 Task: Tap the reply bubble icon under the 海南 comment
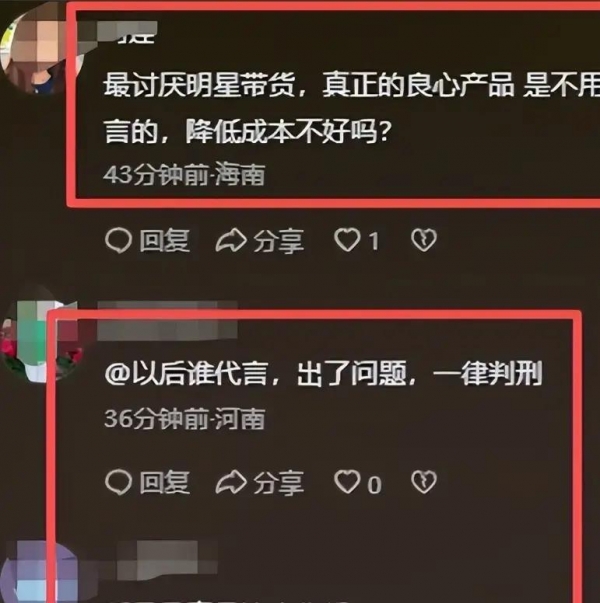[x=118, y=241]
